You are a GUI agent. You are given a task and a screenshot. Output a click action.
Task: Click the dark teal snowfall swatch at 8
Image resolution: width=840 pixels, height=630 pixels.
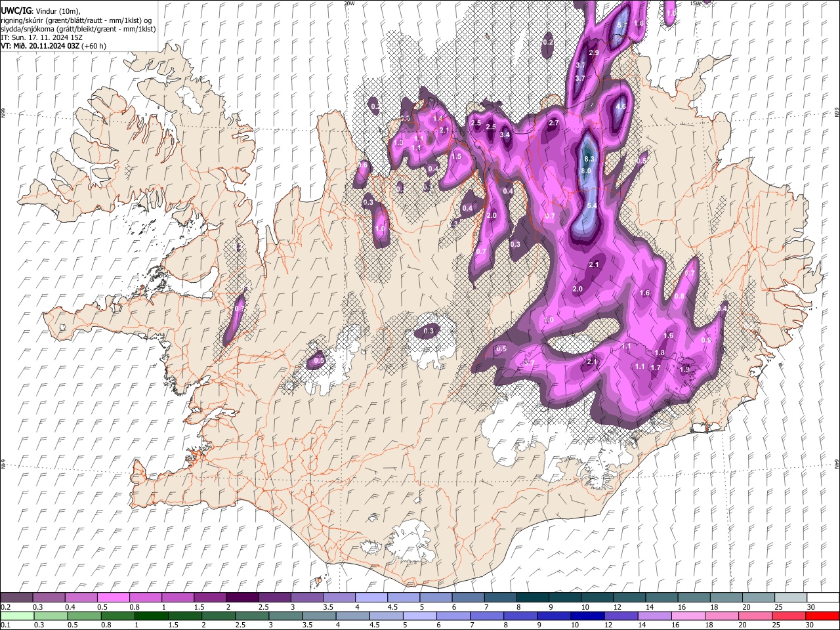tap(532, 597)
